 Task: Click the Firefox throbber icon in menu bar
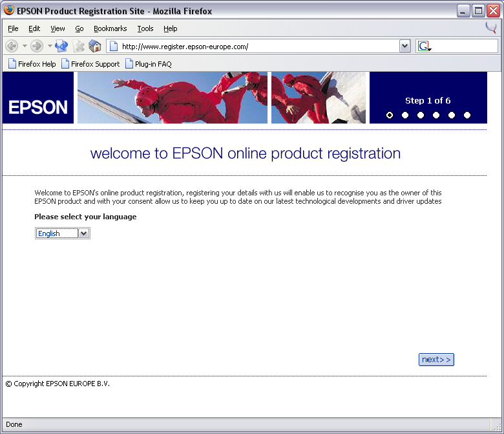click(492, 28)
